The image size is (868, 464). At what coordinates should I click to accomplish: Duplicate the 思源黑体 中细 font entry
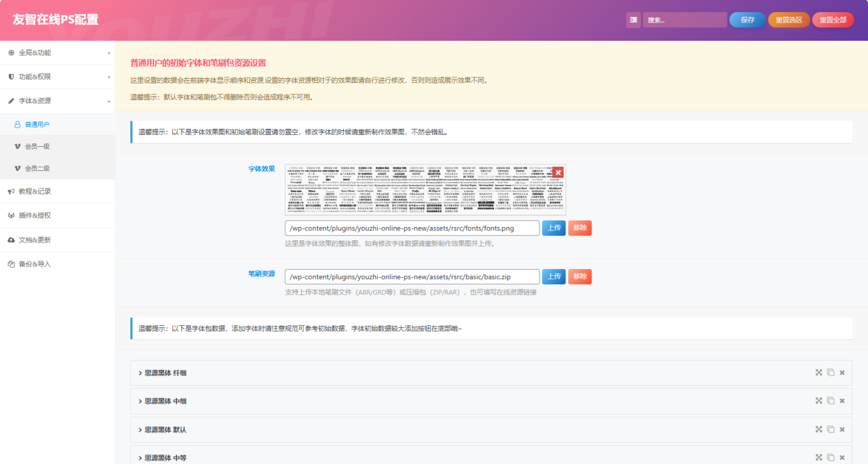tap(831, 401)
